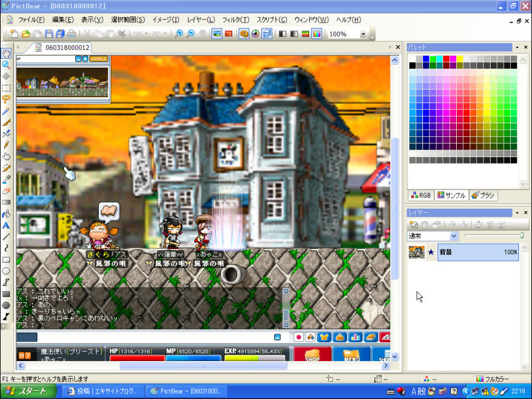This screenshot has width=532, height=399.
Task: Toggle the palette window toolbar button
Action: [244, 34]
